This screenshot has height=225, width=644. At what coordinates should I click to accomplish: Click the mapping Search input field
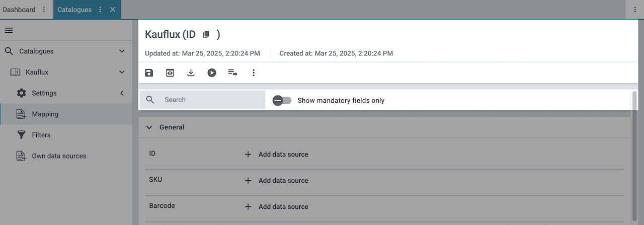(x=211, y=100)
